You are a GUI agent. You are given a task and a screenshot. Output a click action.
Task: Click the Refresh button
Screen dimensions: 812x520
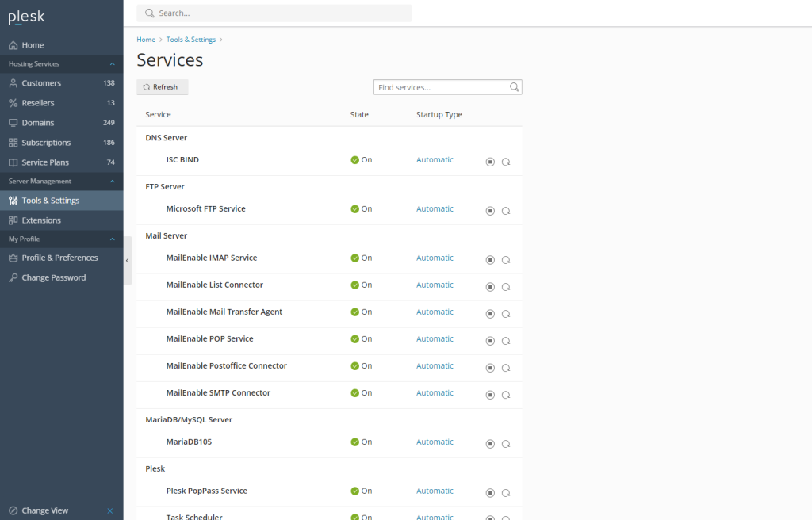162,87
